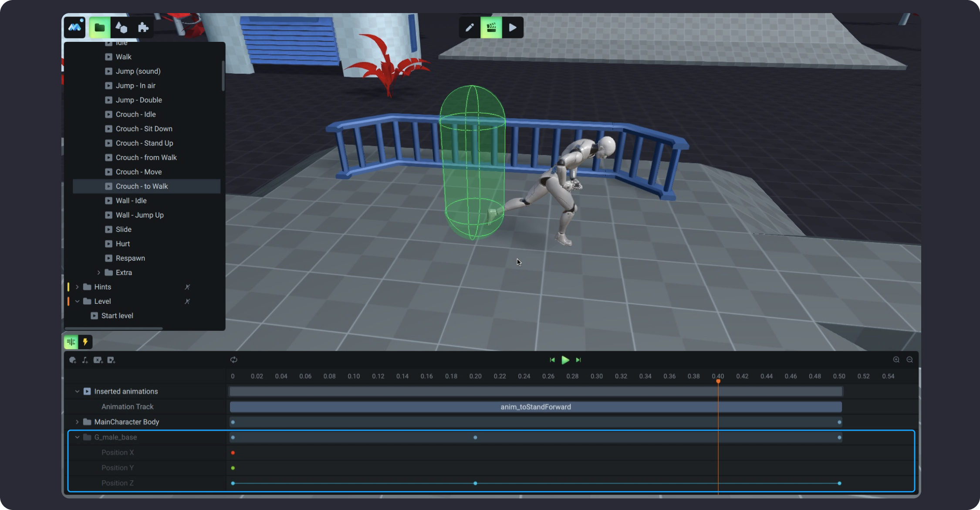Click the add animation track icon
Viewport: 980px width, 510px height.
111,360
